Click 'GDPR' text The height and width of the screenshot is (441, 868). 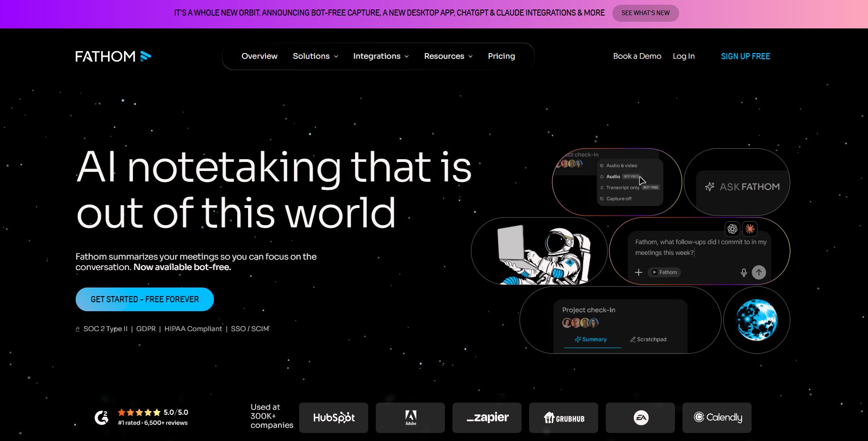tap(146, 329)
